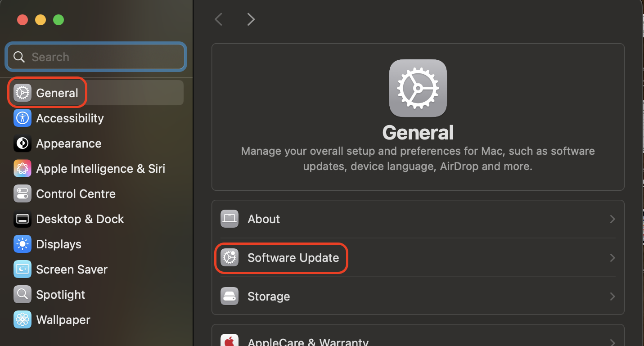Click the Screen Saver sidebar icon

(22, 269)
